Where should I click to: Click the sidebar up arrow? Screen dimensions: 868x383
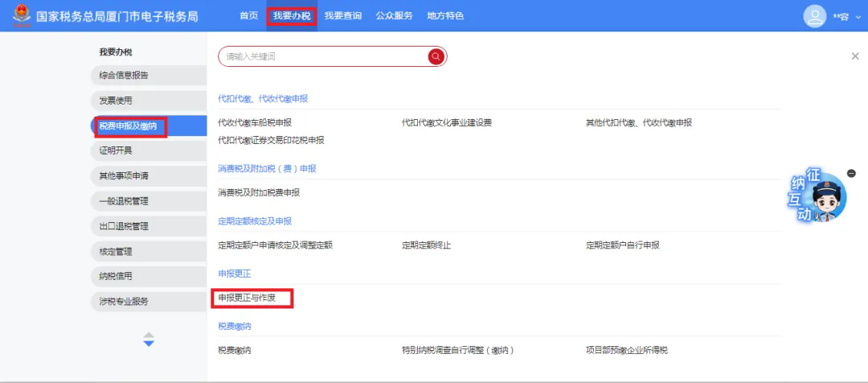pos(149,334)
